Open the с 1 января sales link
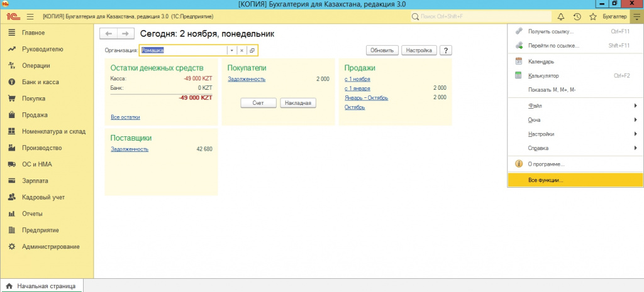 pos(357,88)
